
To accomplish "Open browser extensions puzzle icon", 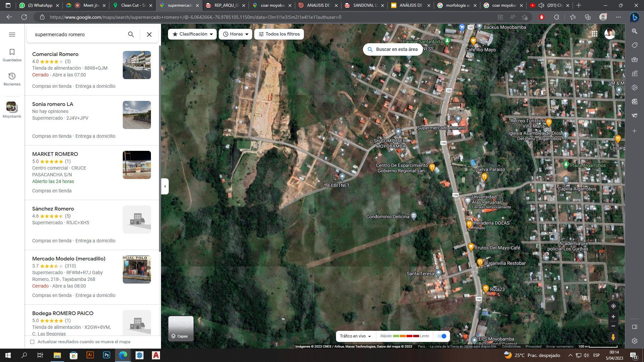I will point(556,17).
